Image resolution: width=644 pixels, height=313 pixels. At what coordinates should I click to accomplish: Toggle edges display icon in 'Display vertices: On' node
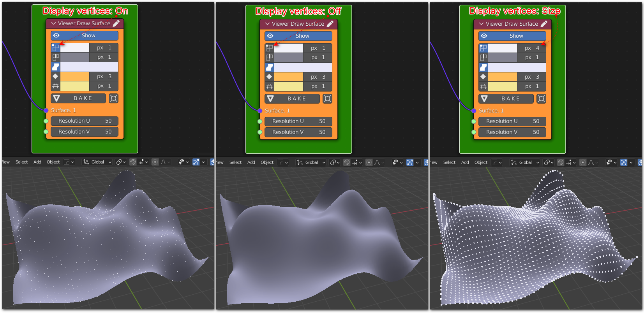coord(56,57)
